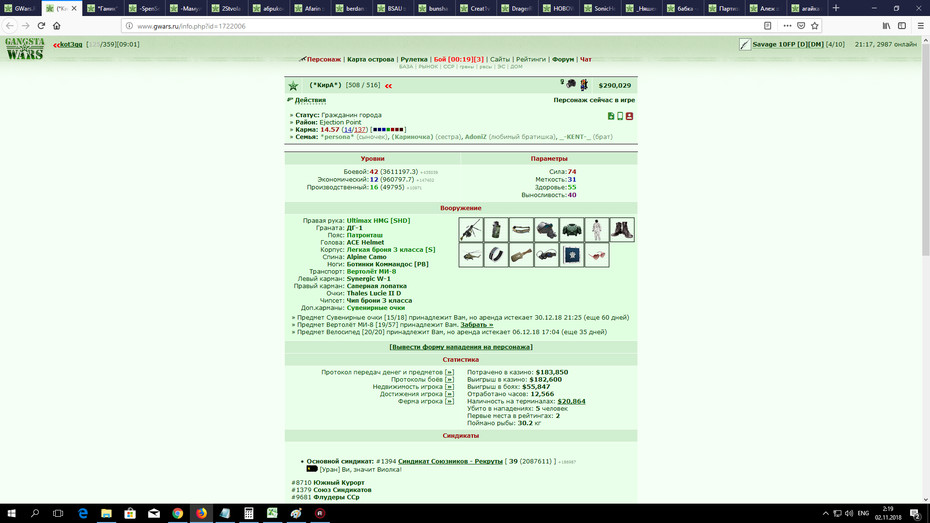Open the Firefox hamburger menu
This screenshot has height=523, width=930.
(x=921, y=25)
